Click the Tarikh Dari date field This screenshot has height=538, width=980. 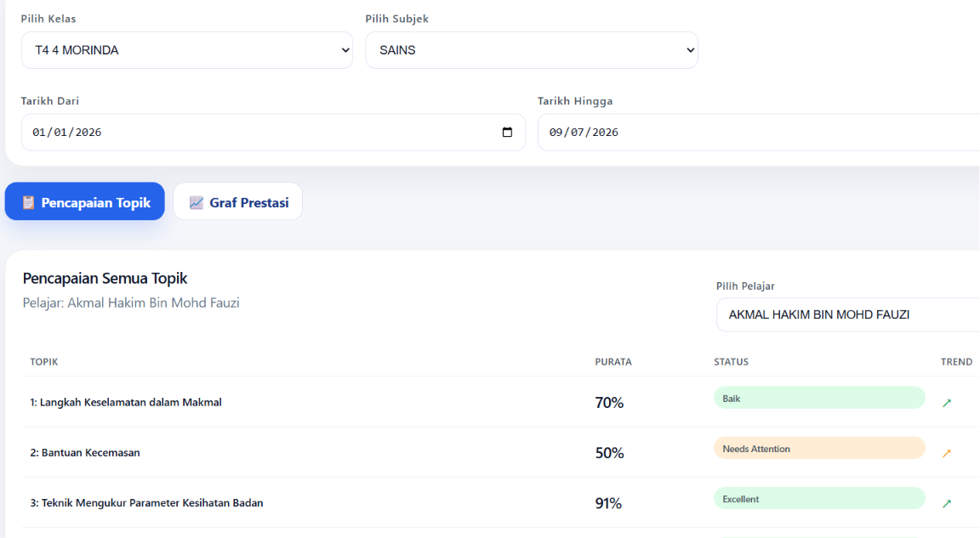tap(273, 133)
